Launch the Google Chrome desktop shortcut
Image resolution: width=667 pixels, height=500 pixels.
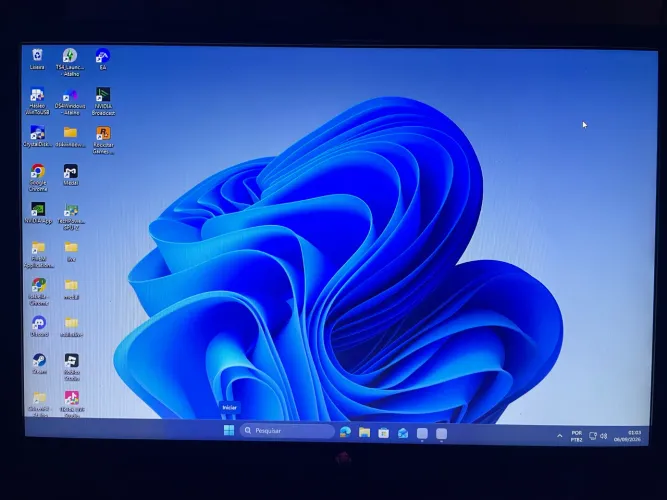point(38,178)
